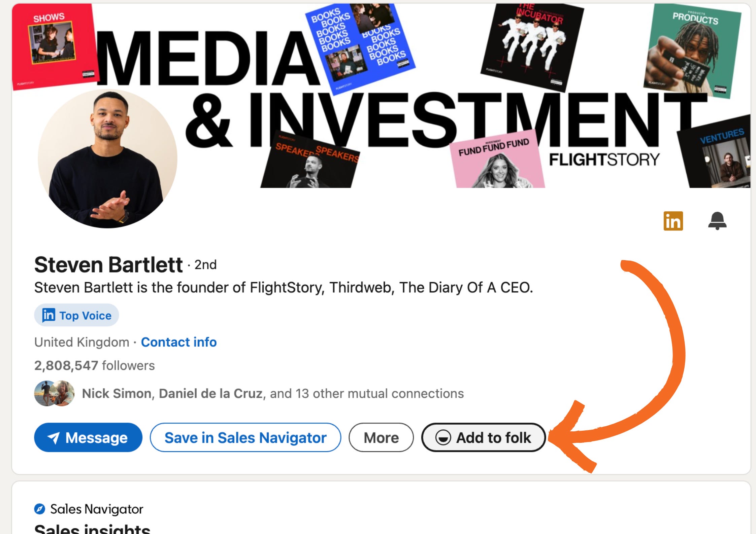Click the Daniel de la Cruz link
This screenshot has width=756, height=534.
[210, 393]
